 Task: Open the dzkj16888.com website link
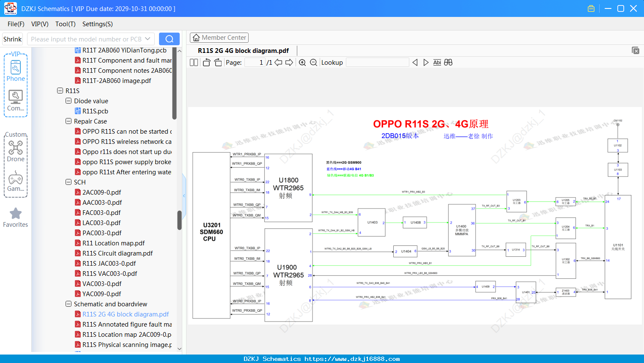pyautogui.click(x=352, y=359)
